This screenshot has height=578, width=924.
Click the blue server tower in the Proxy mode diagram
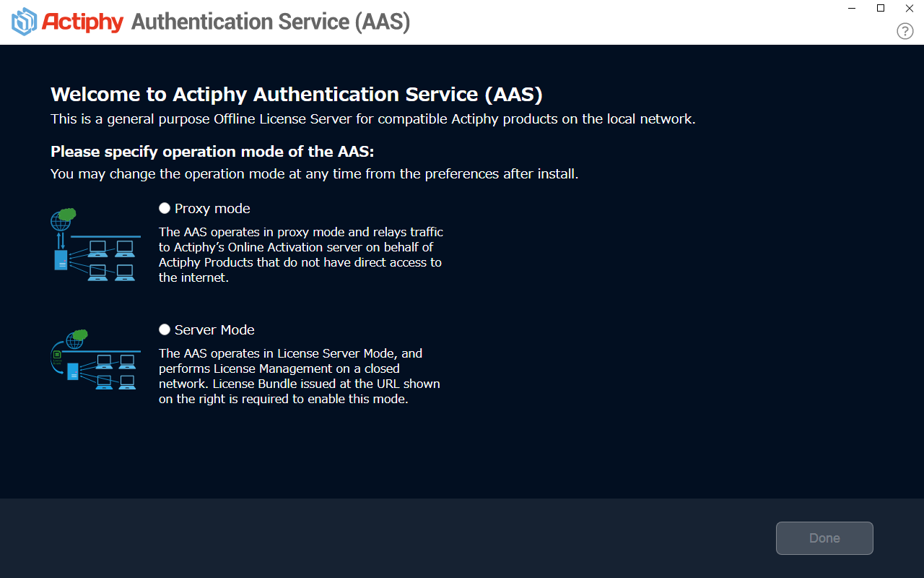point(61,260)
